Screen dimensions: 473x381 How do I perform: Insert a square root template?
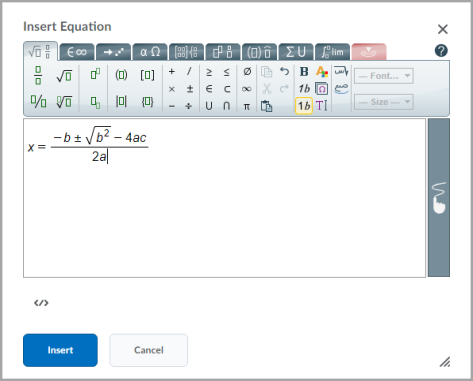(x=64, y=76)
